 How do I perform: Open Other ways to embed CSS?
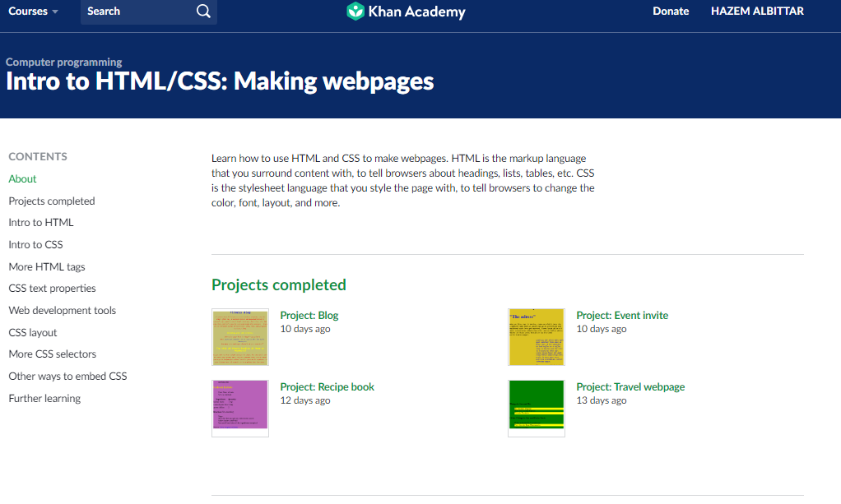[67, 377]
